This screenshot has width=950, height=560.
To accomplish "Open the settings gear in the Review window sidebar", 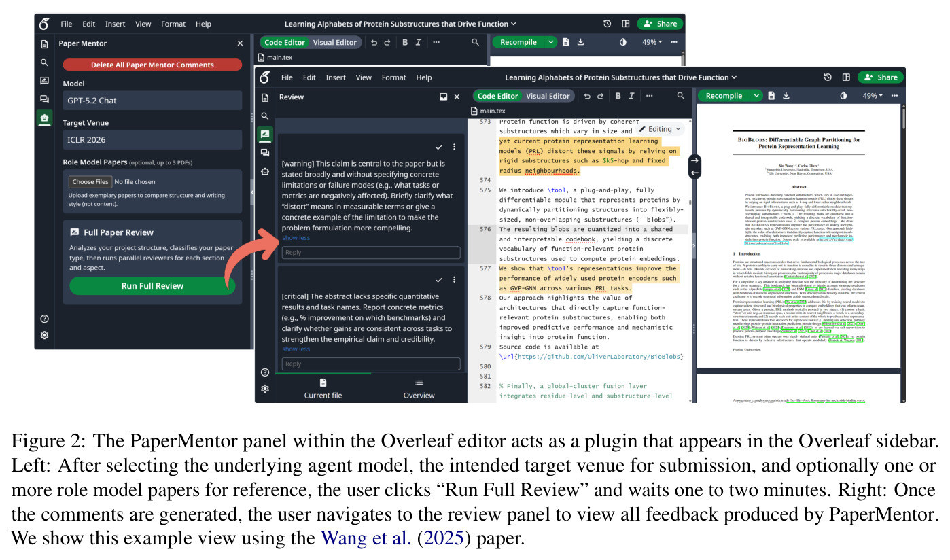I will 264,389.
